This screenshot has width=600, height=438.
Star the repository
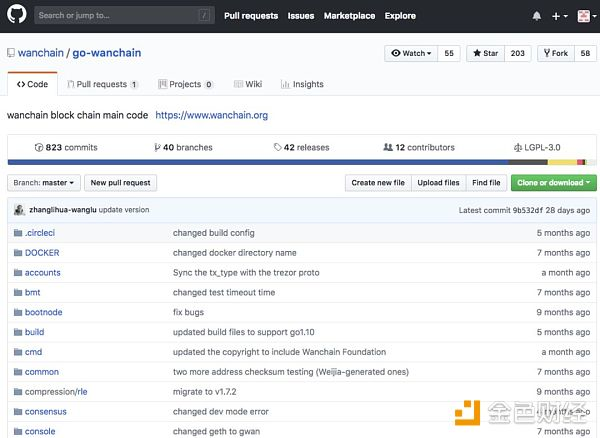coord(486,53)
